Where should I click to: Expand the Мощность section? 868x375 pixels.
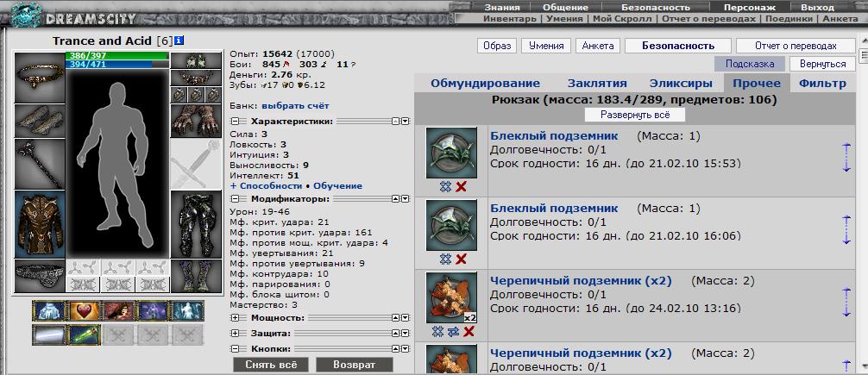click(235, 318)
